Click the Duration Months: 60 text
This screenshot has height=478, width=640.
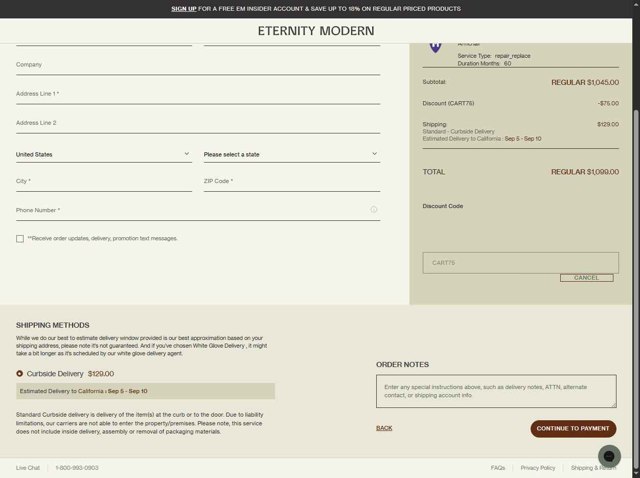coord(484,64)
